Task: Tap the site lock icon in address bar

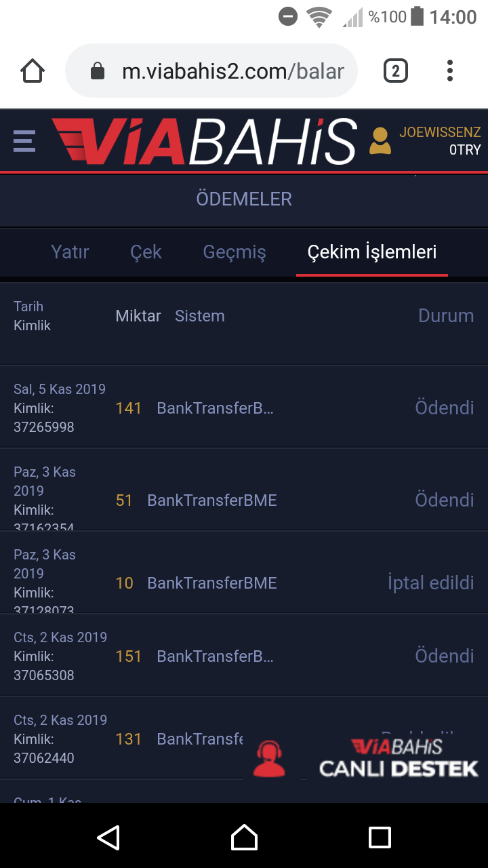Action: click(98, 71)
